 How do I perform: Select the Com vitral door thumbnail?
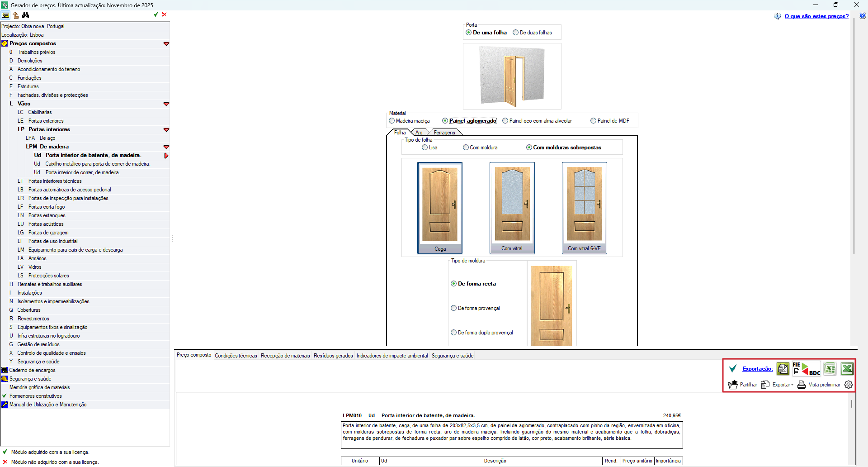[512, 208]
